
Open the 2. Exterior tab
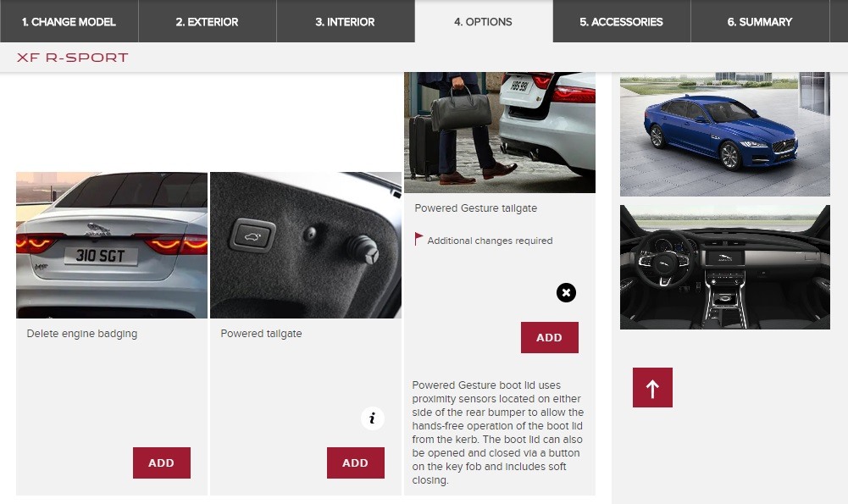point(208,22)
